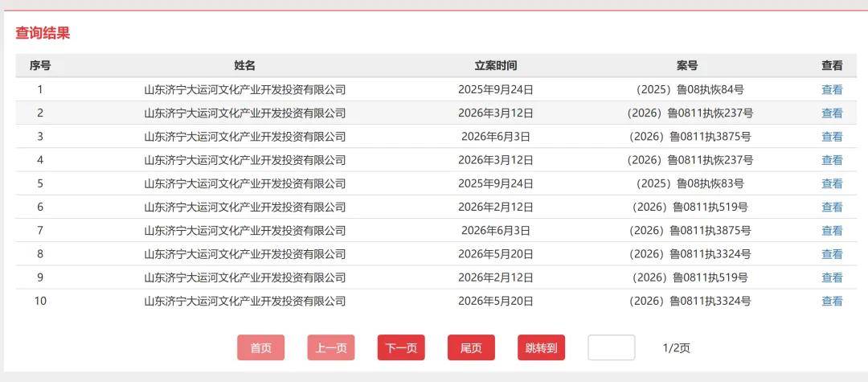This screenshot has height=382, width=868.
Task: Open 查看 link for row 6
Action: click(x=832, y=207)
